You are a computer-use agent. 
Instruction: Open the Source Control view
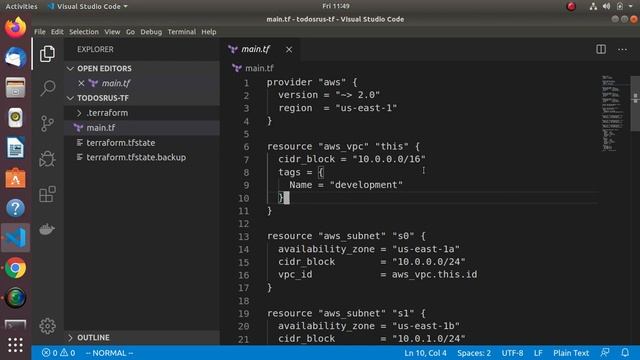(47, 123)
